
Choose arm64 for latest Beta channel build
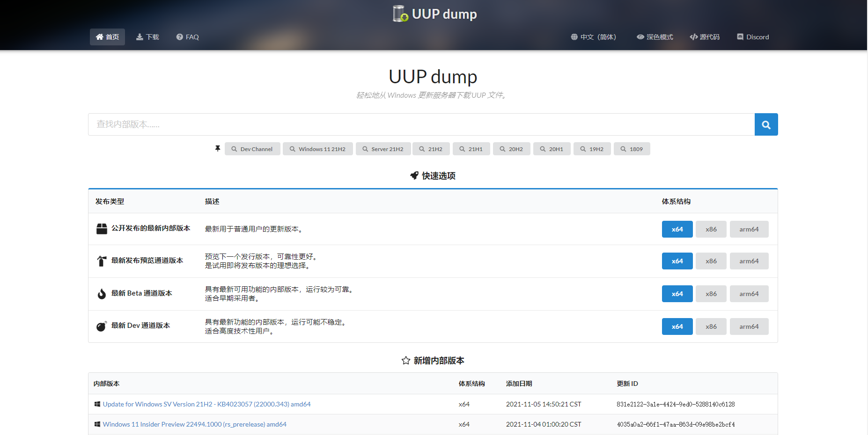pos(749,294)
